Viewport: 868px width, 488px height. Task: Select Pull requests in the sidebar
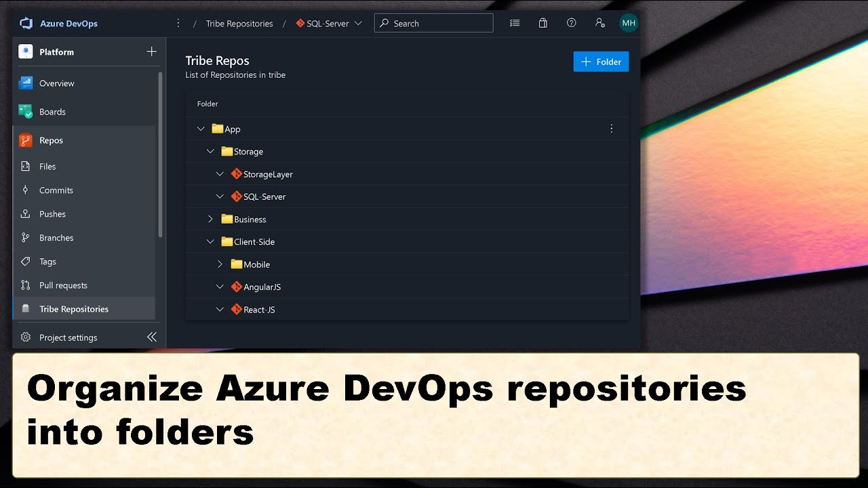(x=63, y=285)
